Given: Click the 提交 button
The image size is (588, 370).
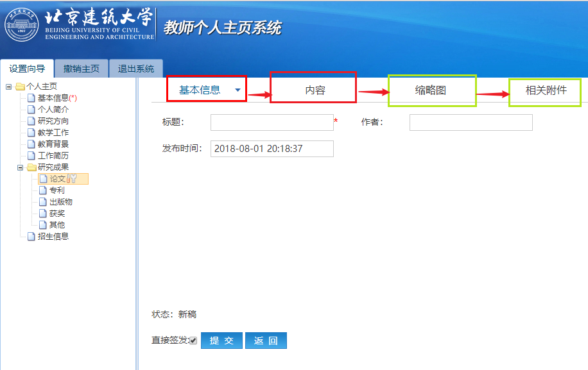Looking at the screenshot, I should click(x=221, y=341).
